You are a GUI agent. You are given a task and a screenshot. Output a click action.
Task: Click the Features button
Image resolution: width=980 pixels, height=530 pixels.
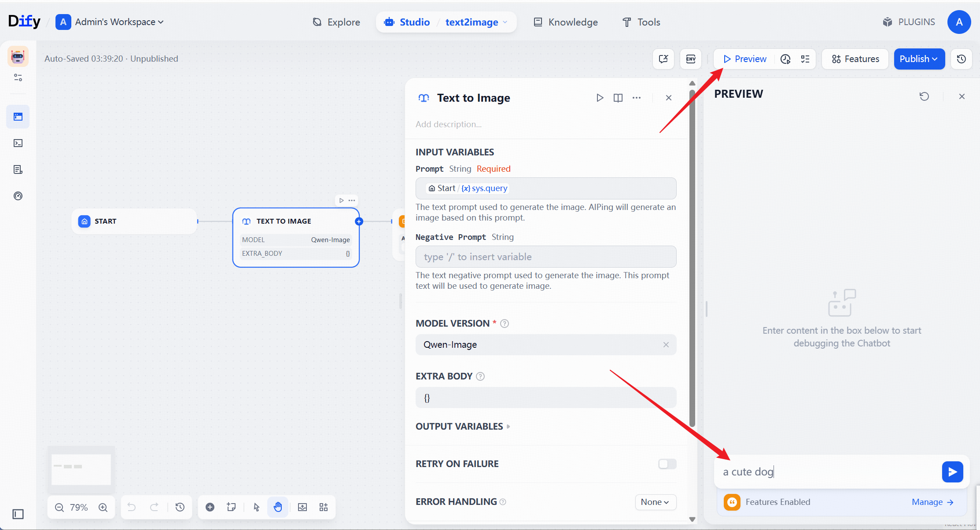pos(855,59)
